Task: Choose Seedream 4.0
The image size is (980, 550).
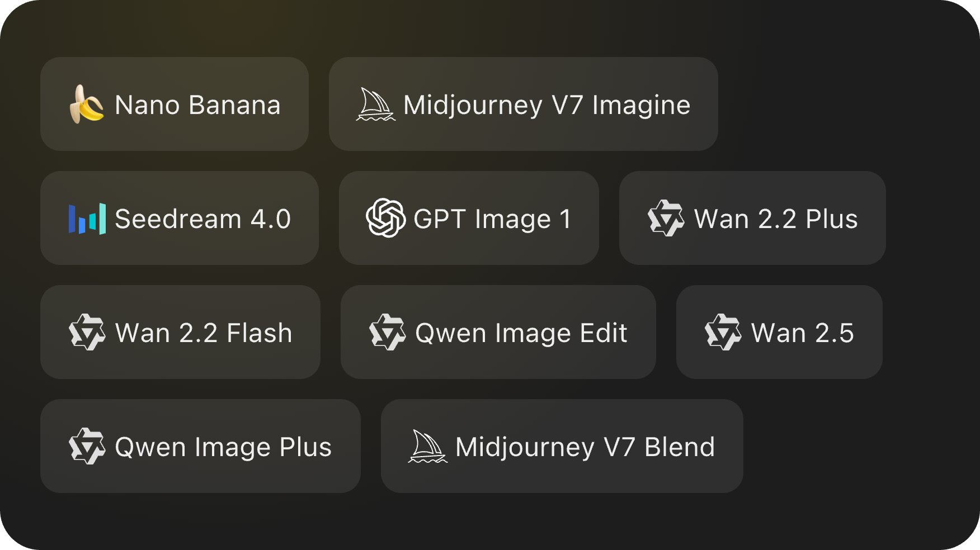Action: (179, 219)
